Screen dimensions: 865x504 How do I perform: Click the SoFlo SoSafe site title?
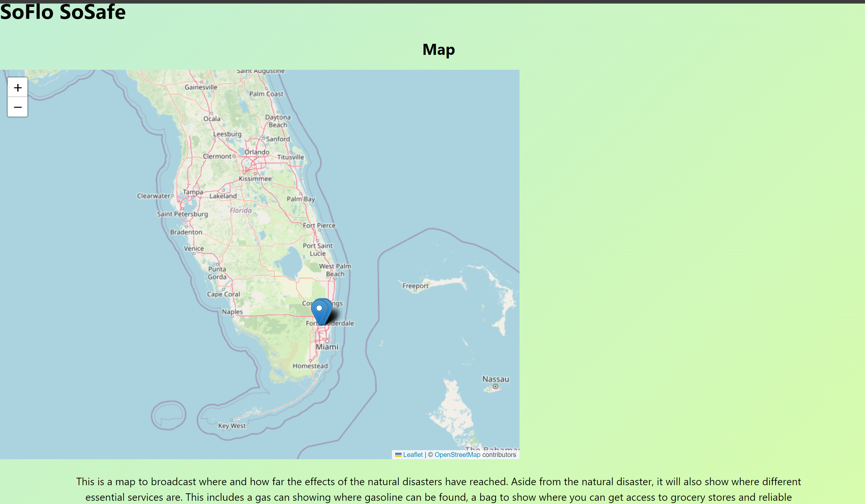pyautogui.click(x=63, y=12)
